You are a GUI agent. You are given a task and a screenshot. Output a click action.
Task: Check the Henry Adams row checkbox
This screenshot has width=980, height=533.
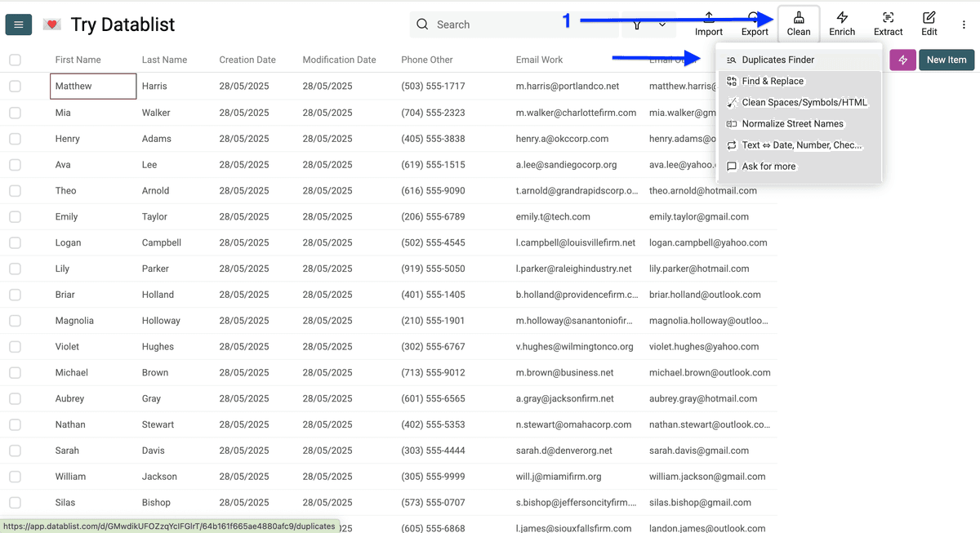(15, 139)
